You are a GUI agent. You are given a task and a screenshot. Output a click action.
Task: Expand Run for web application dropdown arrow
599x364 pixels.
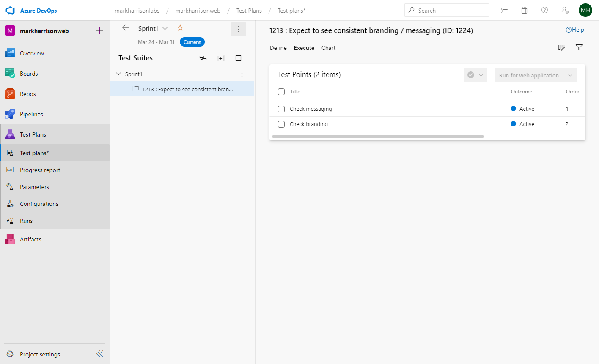(x=570, y=75)
